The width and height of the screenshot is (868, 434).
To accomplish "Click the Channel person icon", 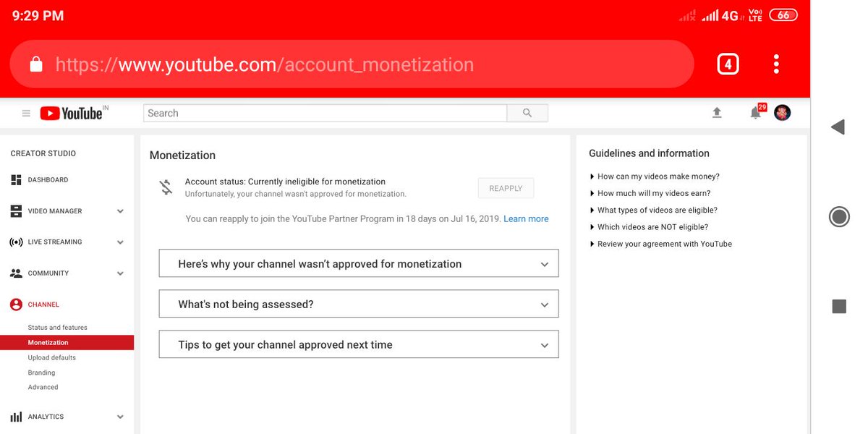I will (16, 305).
